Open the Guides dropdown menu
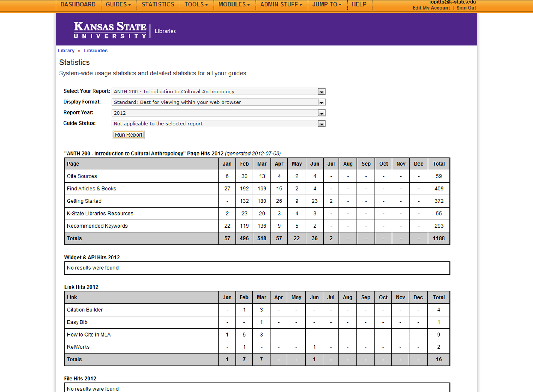 (x=118, y=4)
